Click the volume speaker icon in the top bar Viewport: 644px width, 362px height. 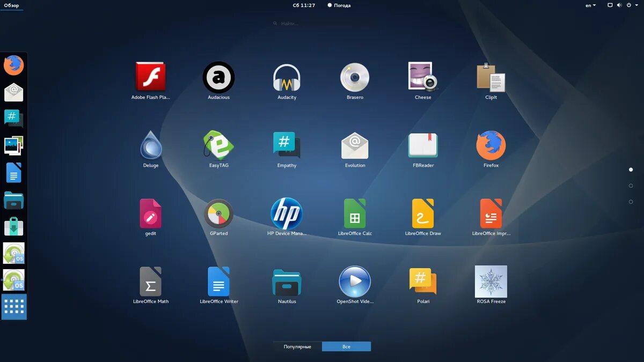(619, 5)
